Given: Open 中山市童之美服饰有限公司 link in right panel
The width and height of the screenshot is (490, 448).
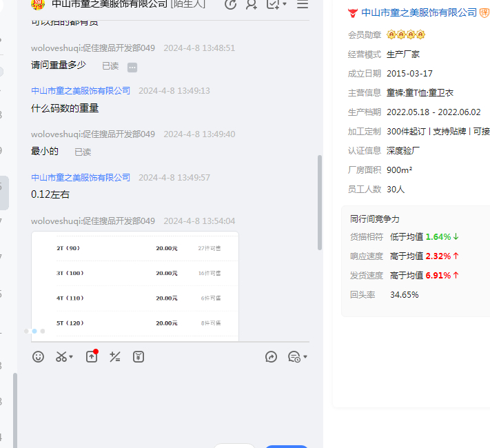Looking at the screenshot, I should click(419, 12).
